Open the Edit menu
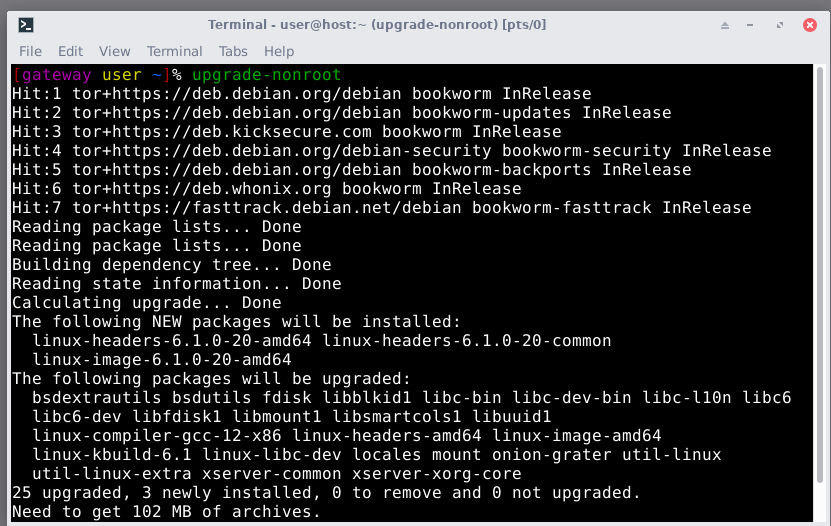 (x=70, y=51)
